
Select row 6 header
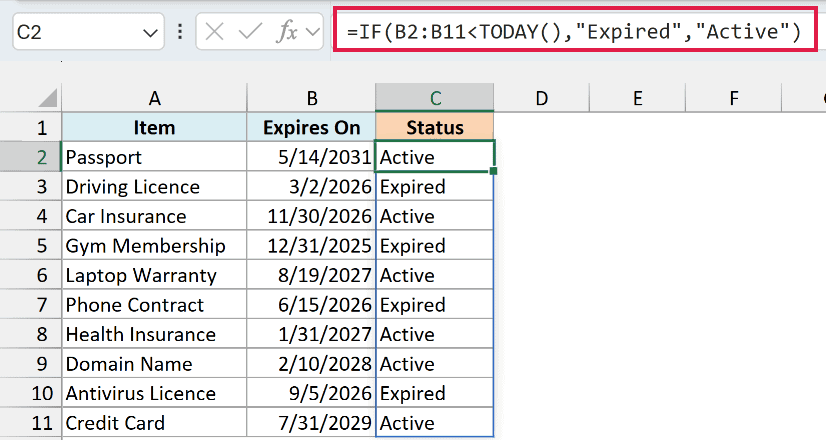click(31, 275)
